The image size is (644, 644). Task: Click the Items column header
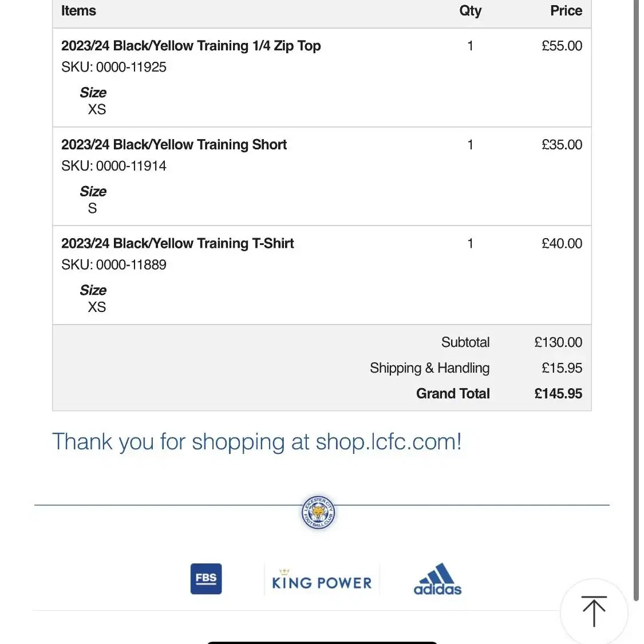pyautogui.click(x=78, y=11)
